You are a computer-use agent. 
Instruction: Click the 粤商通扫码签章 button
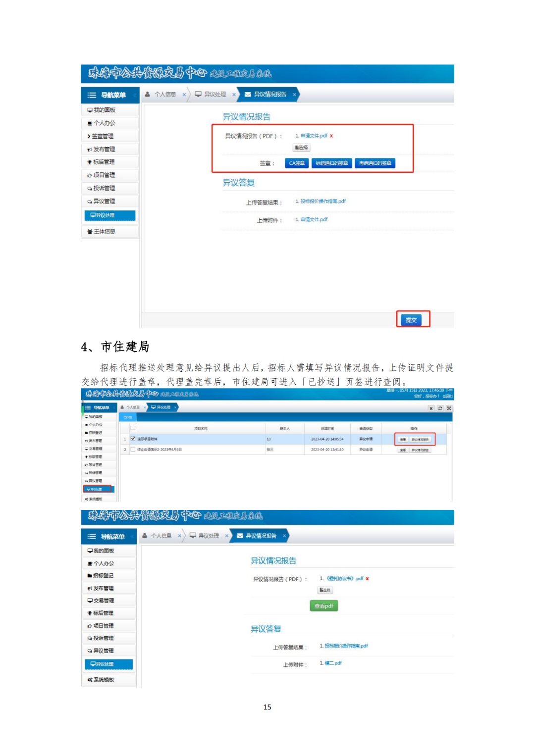pos(375,163)
